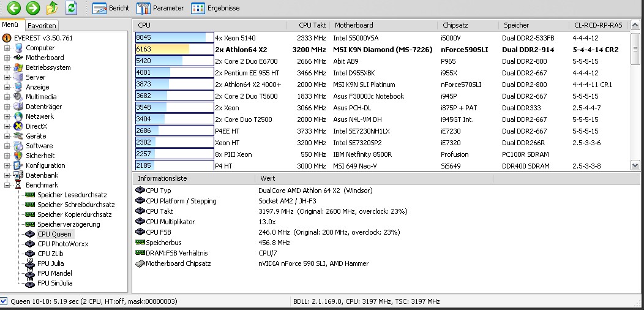Click the Anzeige monitor icon

pos(18,87)
